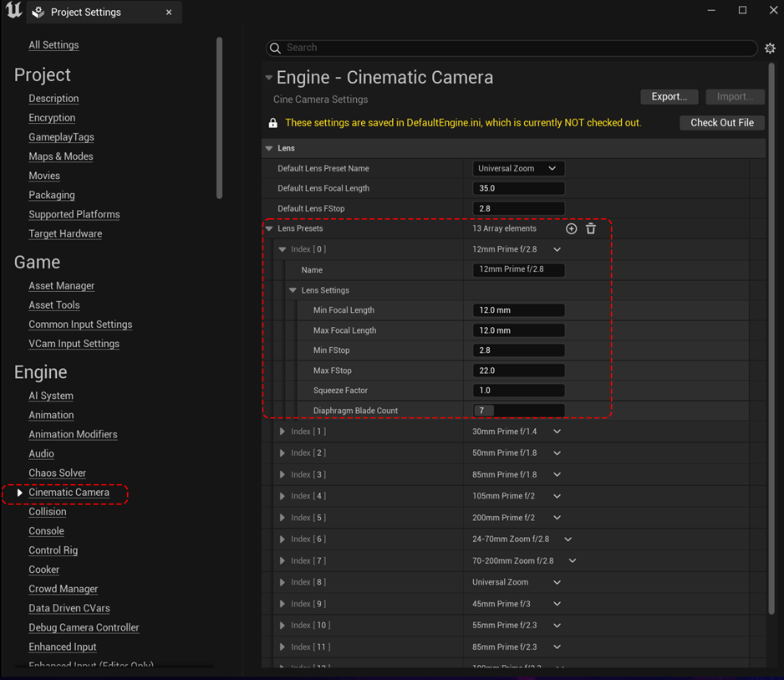Expand Index [5] lens preset

tap(283, 518)
